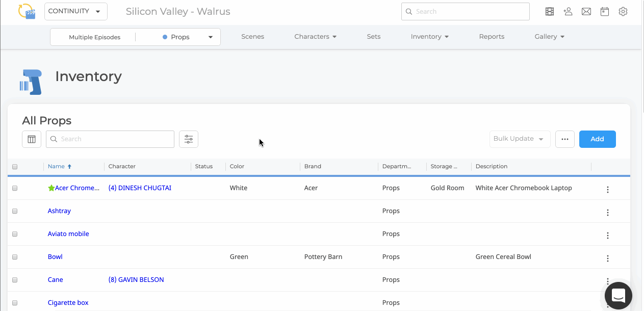Screen dimensions: 644x311
Task: Open (8) GAVIN BELSON character link
Action: [136, 280]
